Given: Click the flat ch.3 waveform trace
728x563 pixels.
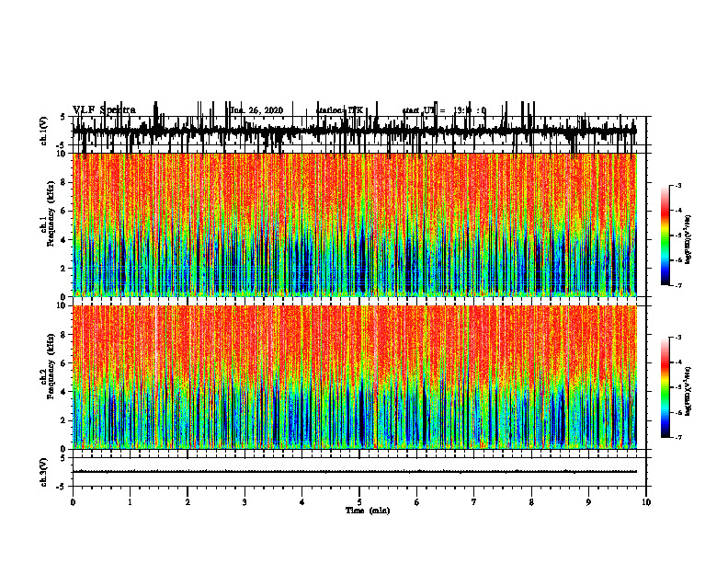Looking at the screenshot, I should point(355,472).
